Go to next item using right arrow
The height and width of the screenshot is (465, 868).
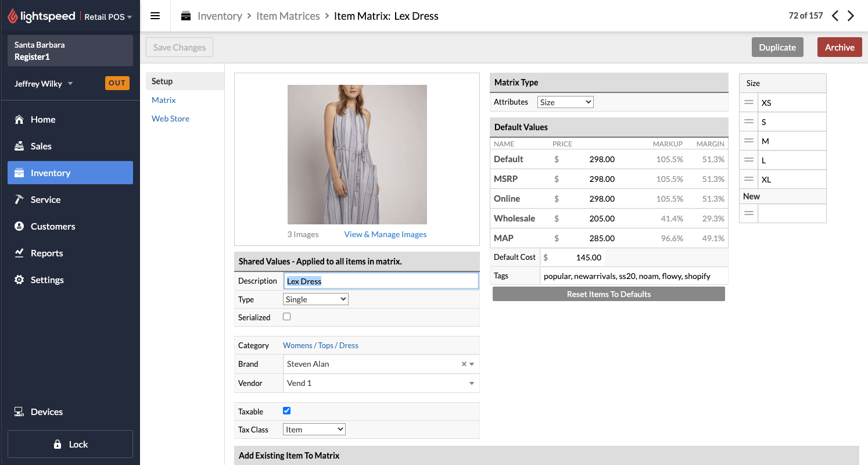point(851,16)
